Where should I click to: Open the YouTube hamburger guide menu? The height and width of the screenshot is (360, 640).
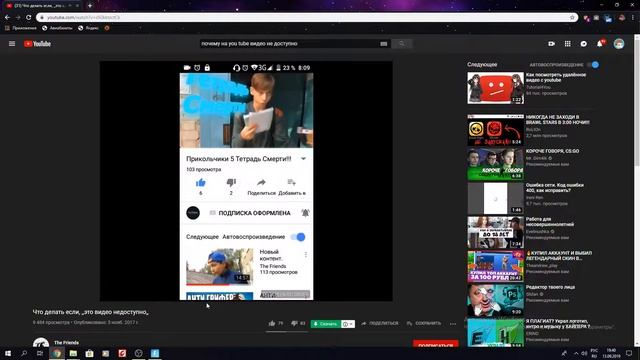click(x=12, y=44)
